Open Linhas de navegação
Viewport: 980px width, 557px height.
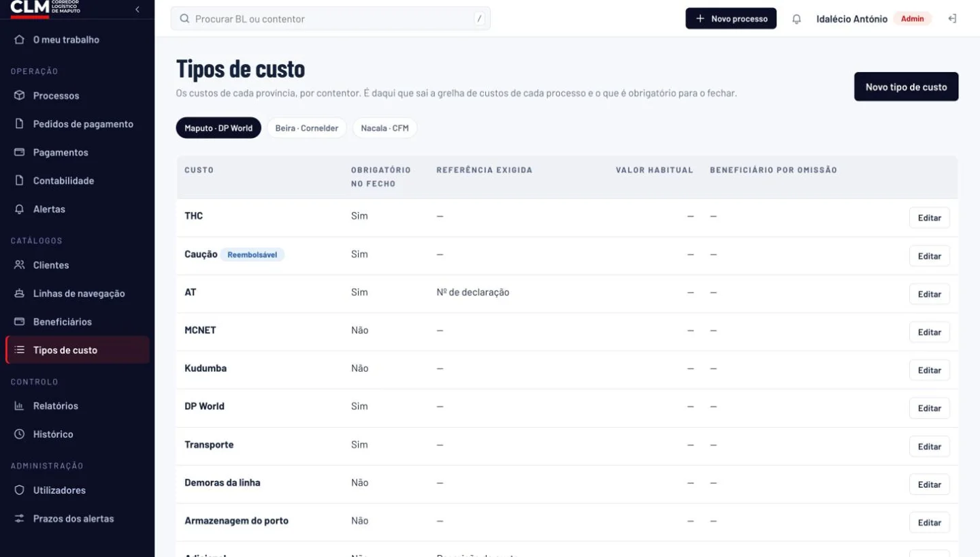coord(77,293)
